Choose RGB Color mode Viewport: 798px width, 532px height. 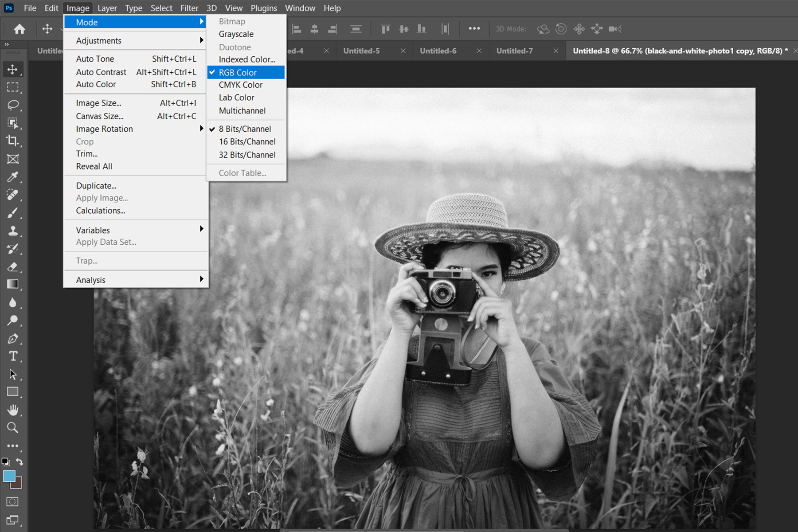(246, 72)
